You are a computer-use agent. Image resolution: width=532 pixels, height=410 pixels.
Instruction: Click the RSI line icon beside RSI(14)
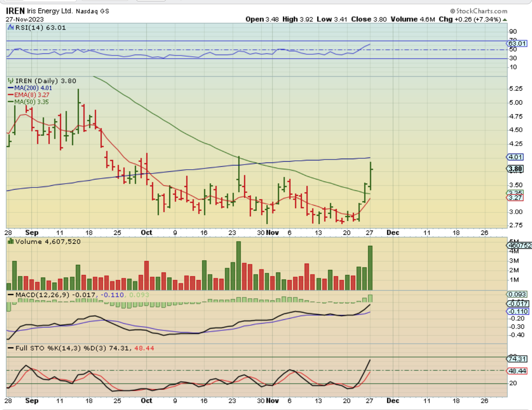click(x=11, y=28)
